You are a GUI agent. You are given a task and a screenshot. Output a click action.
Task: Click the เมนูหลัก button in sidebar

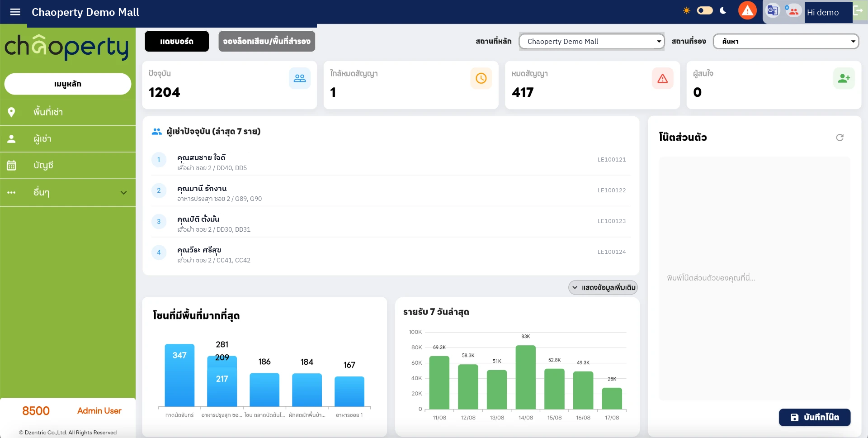(x=68, y=84)
